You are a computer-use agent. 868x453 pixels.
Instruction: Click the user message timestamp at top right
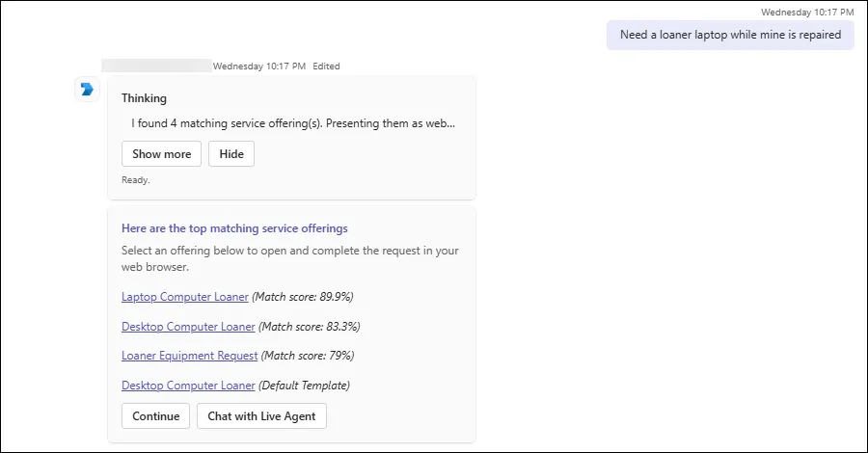tap(807, 13)
